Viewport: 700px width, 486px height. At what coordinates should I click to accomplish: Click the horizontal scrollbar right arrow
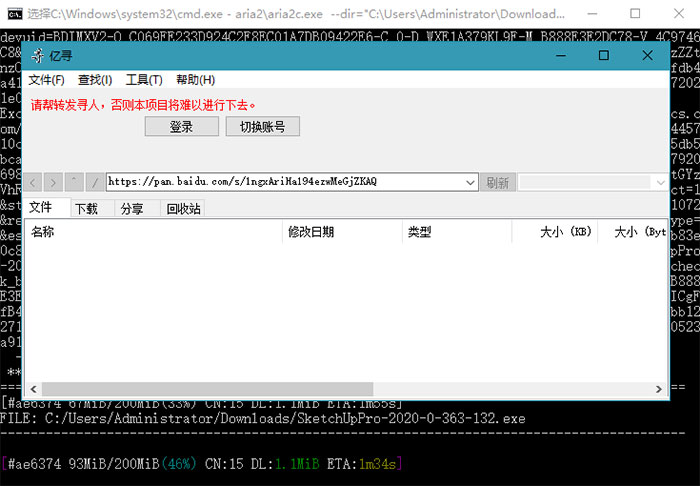[659, 389]
